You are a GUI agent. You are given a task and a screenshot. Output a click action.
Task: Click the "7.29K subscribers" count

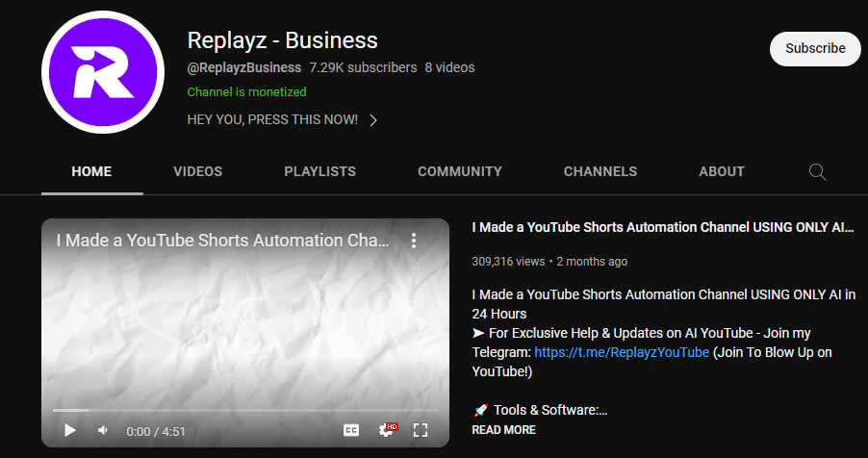click(x=363, y=67)
